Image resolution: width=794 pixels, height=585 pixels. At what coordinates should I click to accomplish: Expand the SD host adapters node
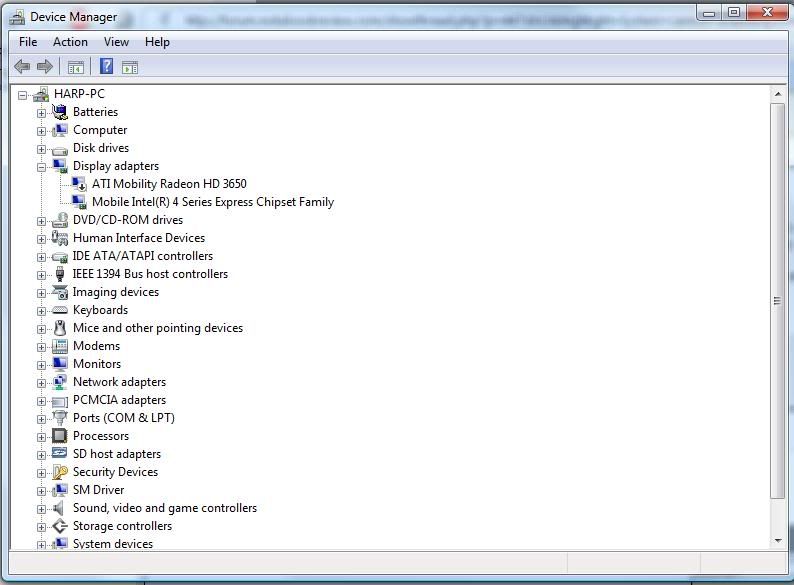[42, 455]
